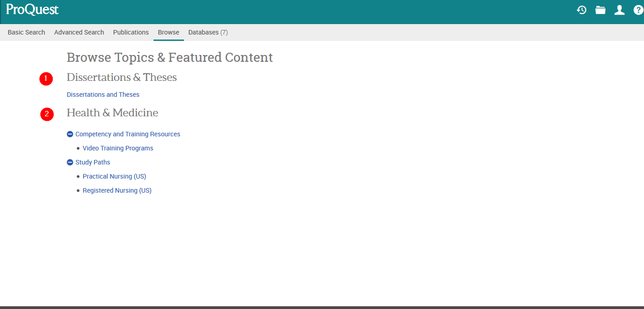Open the Databases (7) tab
Image resolution: width=644 pixels, height=309 pixels.
(x=208, y=32)
